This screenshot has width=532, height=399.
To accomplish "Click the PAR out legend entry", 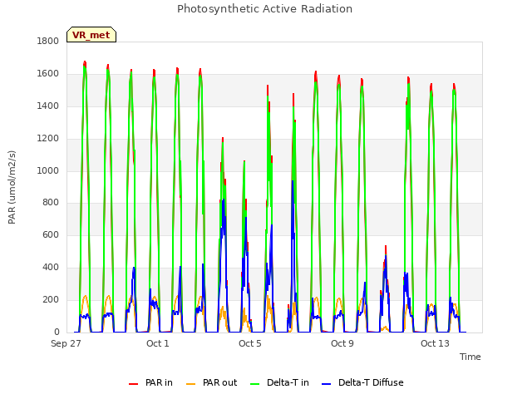I will click(212, 382).
